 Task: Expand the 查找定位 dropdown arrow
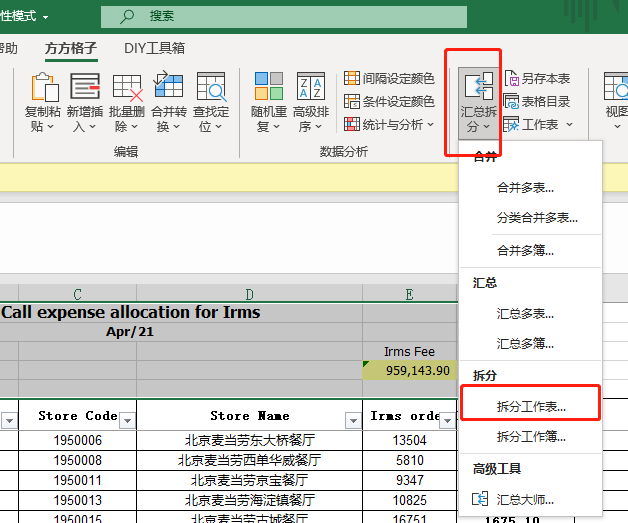[x=219, y=127]
